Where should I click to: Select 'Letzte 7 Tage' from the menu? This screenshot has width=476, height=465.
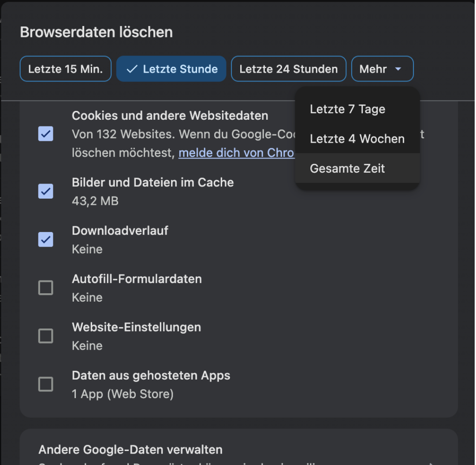point(347,109)
